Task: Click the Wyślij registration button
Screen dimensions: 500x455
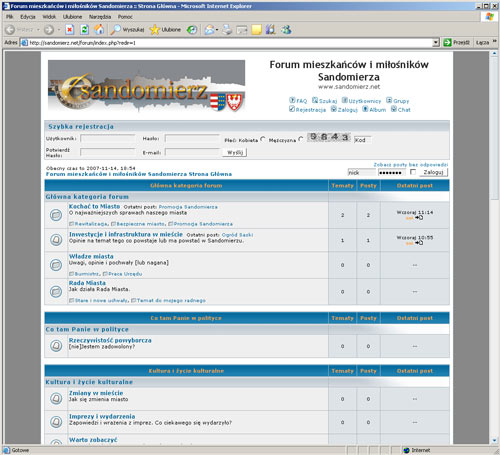Action: pos(235,152)
